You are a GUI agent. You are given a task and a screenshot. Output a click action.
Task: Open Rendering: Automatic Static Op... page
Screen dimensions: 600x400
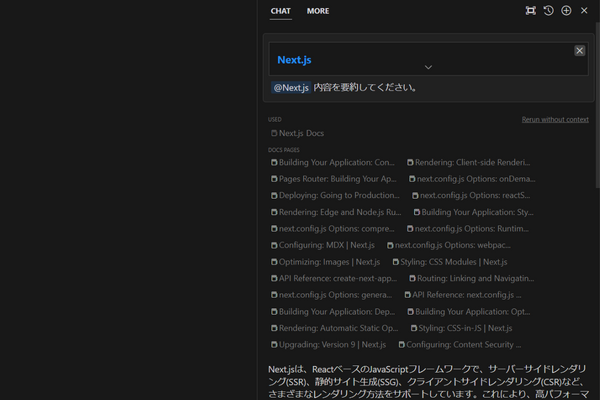tap(334, 328)
